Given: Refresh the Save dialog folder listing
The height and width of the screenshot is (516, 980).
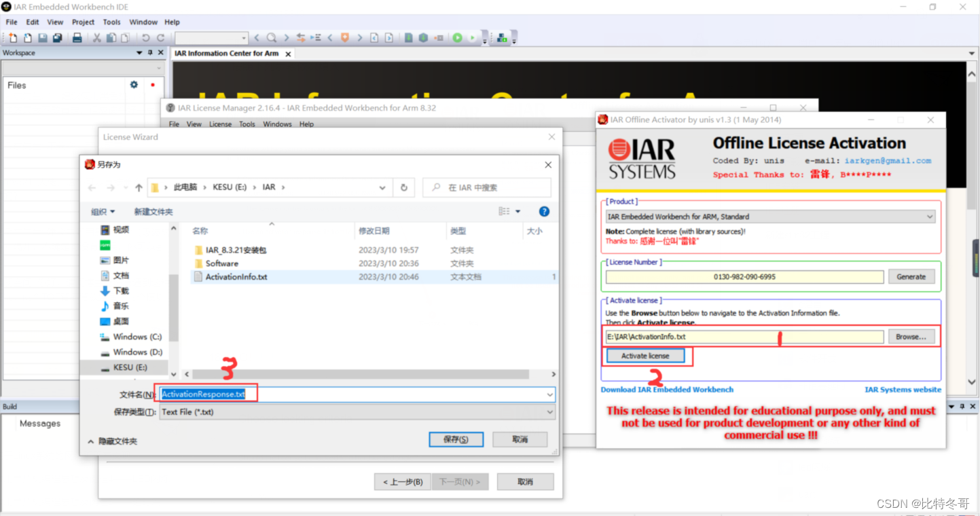Looking at the screenshot, I should pos(404,187).
